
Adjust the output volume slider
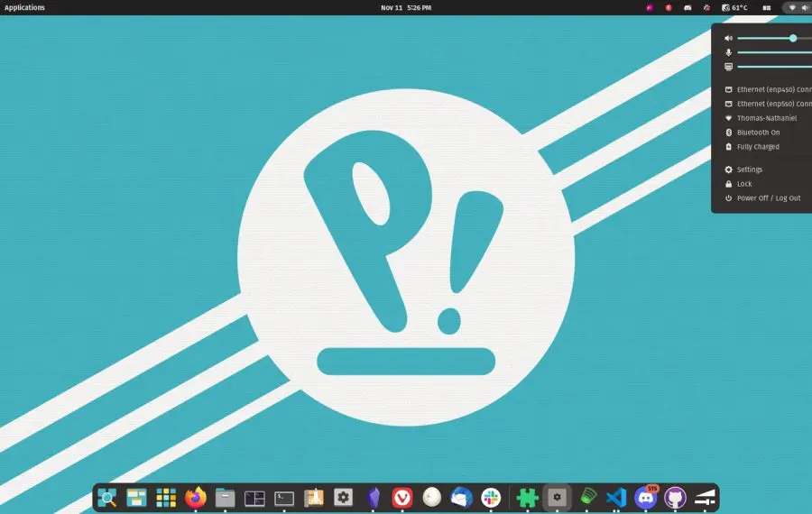pyautogui.click(x=775, y=38)
